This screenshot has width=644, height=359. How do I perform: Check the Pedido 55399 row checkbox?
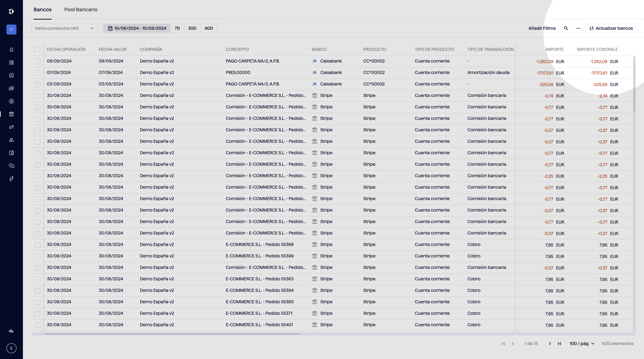[38, 256]
